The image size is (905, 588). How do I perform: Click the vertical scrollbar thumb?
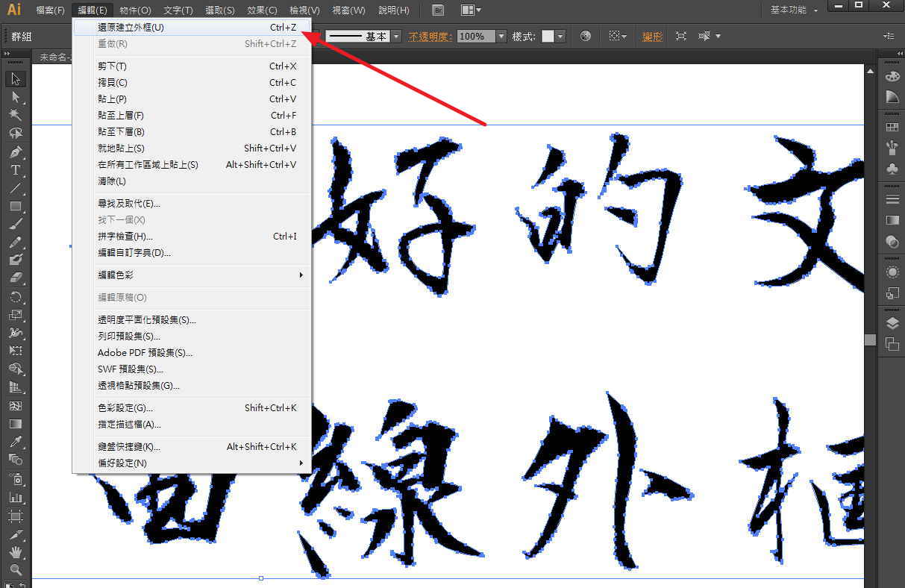[870, 340]
